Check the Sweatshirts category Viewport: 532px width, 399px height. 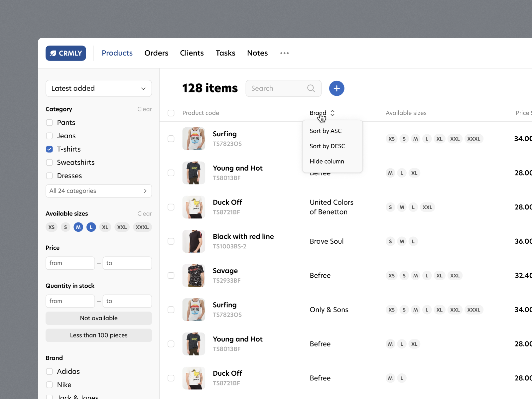pos(50,163)
